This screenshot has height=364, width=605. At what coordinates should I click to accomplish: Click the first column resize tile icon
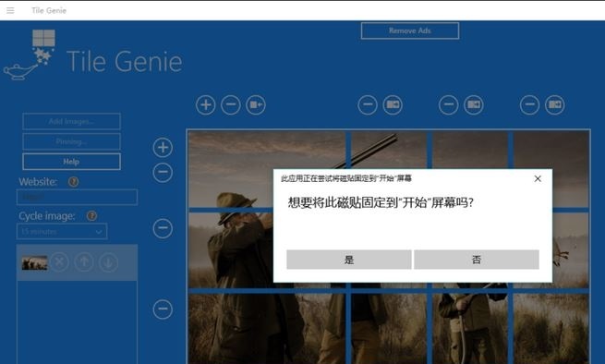click(x=256, y=105)
